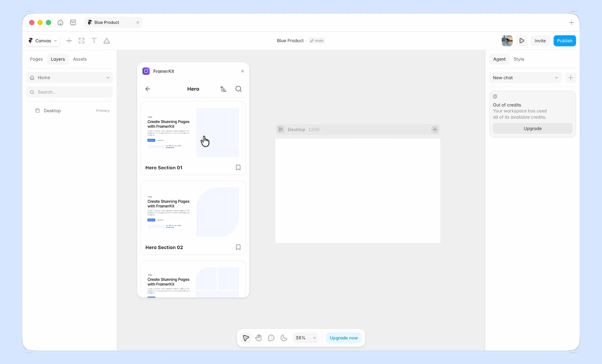Close the FramerKit plugin panel
Image resolution: width=602 pixels, height=364 pixels.
[x=243, y=71]
